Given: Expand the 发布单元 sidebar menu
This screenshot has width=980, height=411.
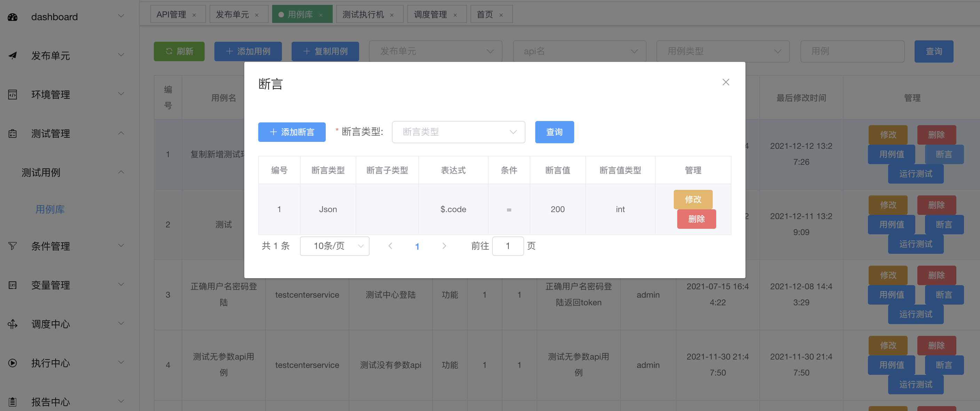Looking at the screenshot, I should click(x=121, y=55).
